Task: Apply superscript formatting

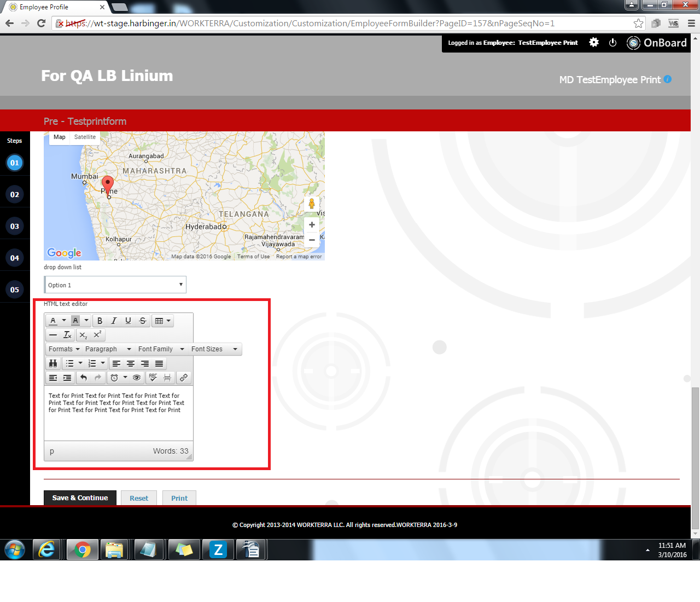Action: (97, 335)
